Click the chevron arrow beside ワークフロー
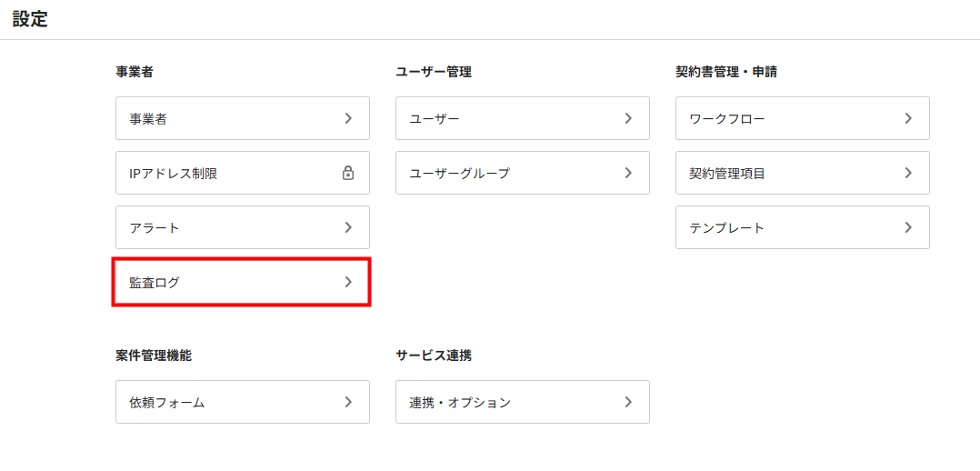 point(908,118)
